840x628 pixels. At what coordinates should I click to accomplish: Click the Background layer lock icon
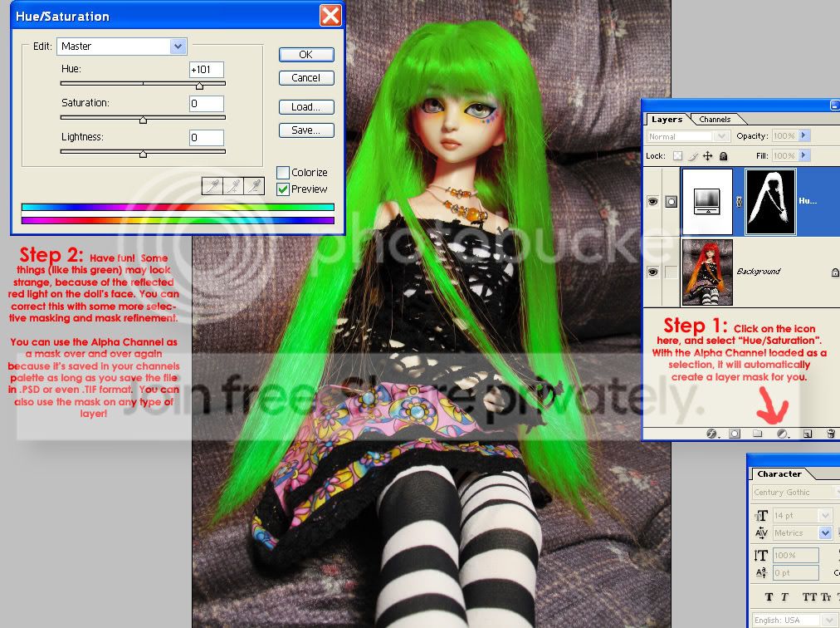835,272
